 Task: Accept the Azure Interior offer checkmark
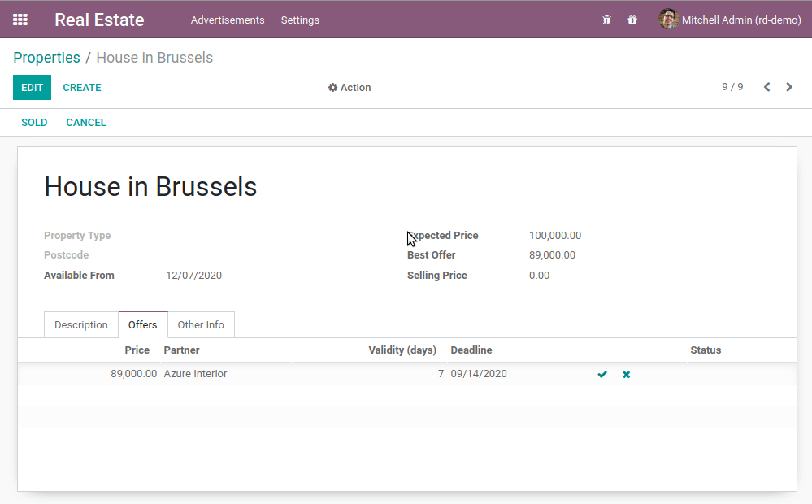click(x=602, y=375)
